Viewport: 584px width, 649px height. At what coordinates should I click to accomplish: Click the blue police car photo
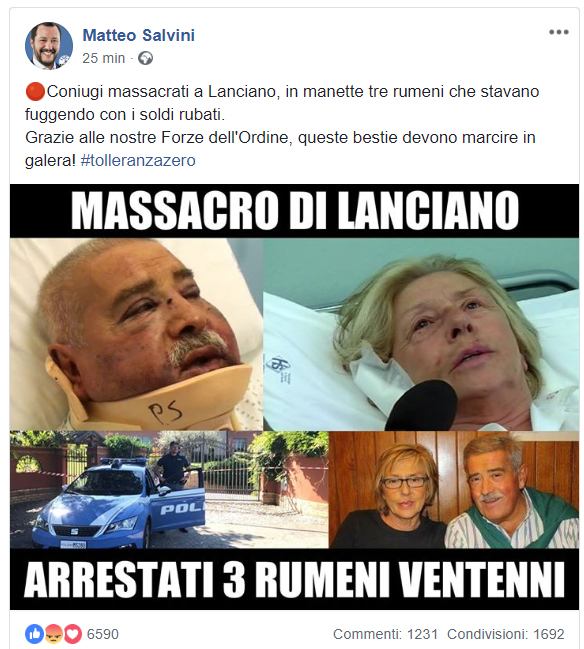(169, 490)
